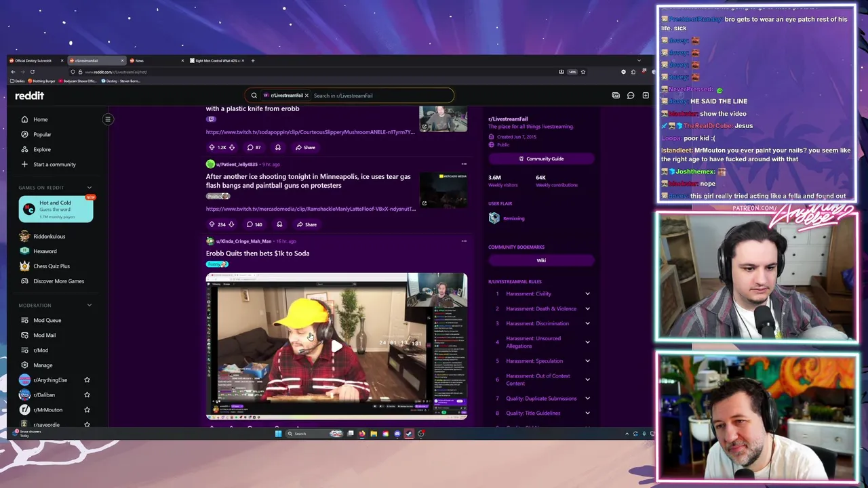Open the erobb knife post thumbnail
The height and width of the screenshot is (488, 868).
click(x=443, y=119)
